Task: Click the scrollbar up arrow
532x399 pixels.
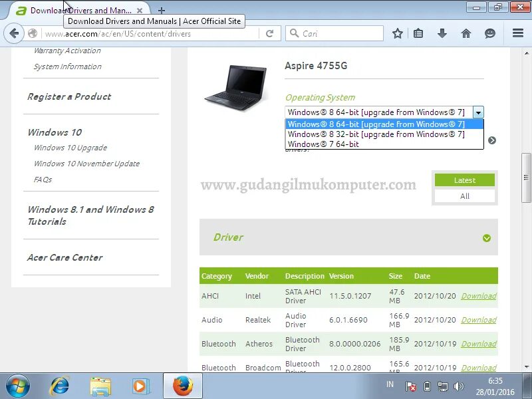Action: pyautogui.click(x=526, y=53)
